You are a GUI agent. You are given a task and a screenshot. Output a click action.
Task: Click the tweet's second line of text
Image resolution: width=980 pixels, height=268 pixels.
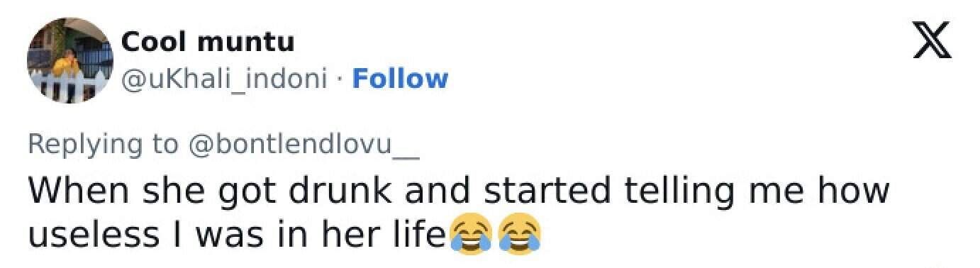(284, 235)
